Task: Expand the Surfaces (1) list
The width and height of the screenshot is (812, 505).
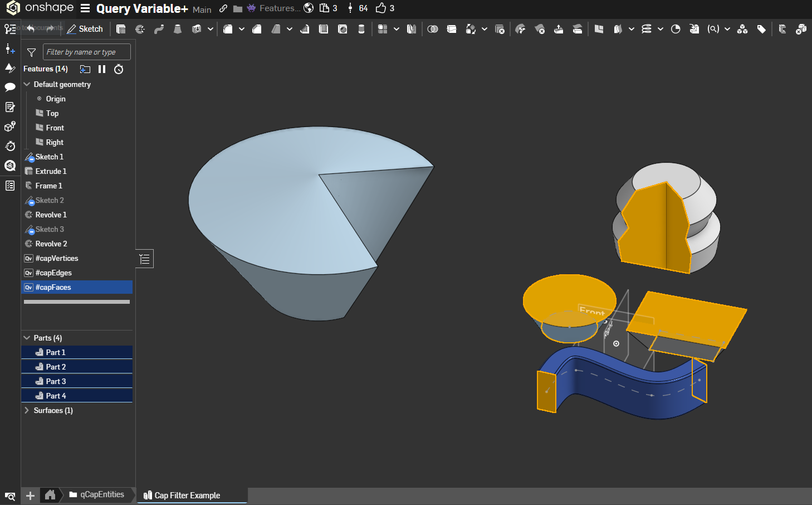Action: (x=27, y=410)
